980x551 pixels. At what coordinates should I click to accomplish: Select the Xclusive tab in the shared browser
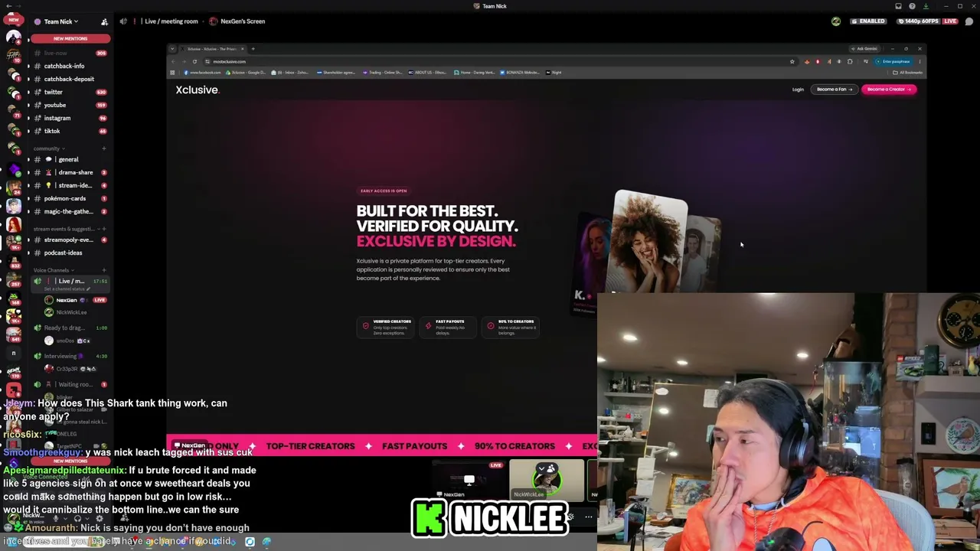[212, 49]
